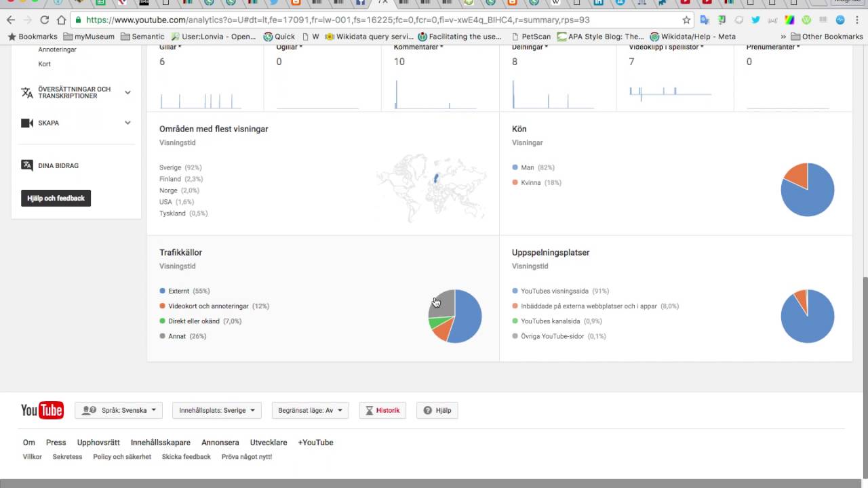Click the Trafikkällor pie chart
Screen dimensions: 868x488
(455, 316)
